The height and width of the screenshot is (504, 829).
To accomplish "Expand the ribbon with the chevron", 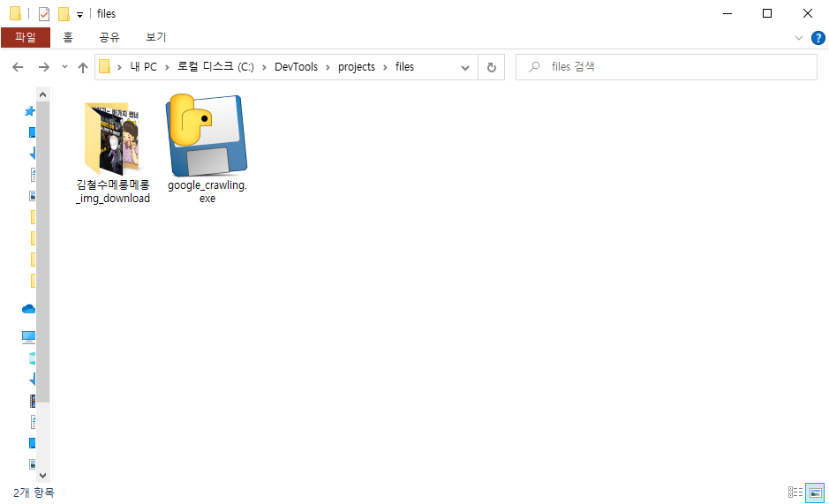I will click(799, 37).
